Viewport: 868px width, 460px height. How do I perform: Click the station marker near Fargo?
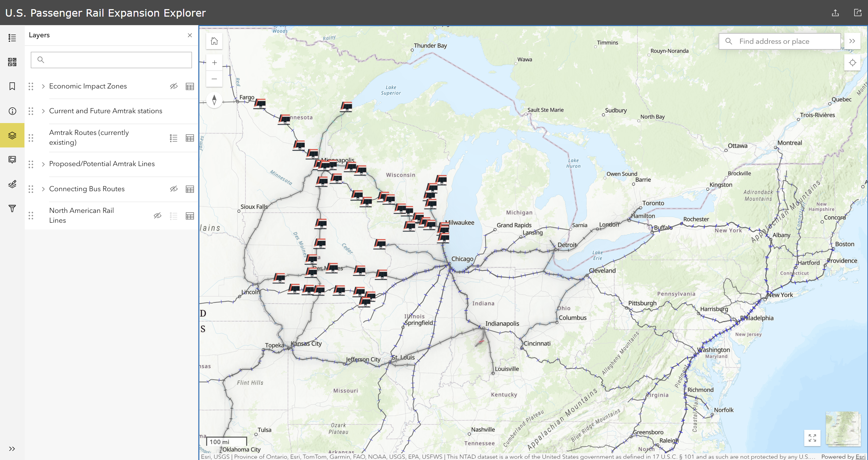click(x=260, y=103)
